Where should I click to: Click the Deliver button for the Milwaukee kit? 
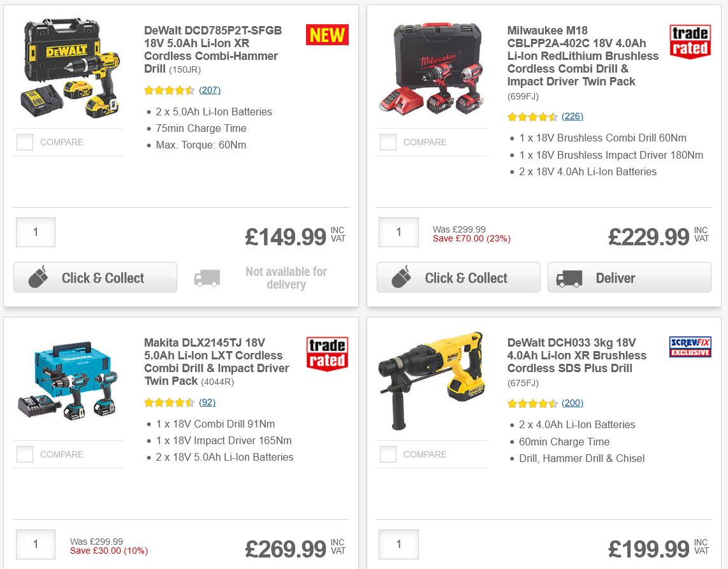pos(629,278)
